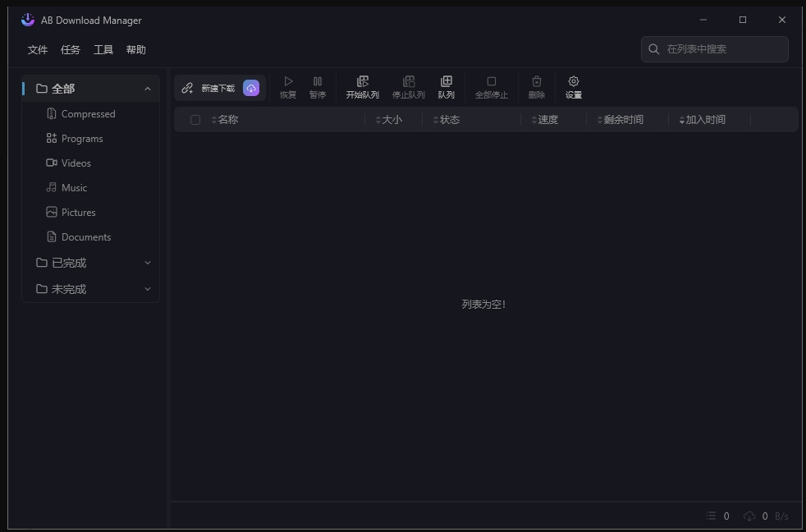The height and width of the screenshot is (532, 806).
Task: Sort by 大小 column header
Action: pyautogui.click(x=389, y=120)
